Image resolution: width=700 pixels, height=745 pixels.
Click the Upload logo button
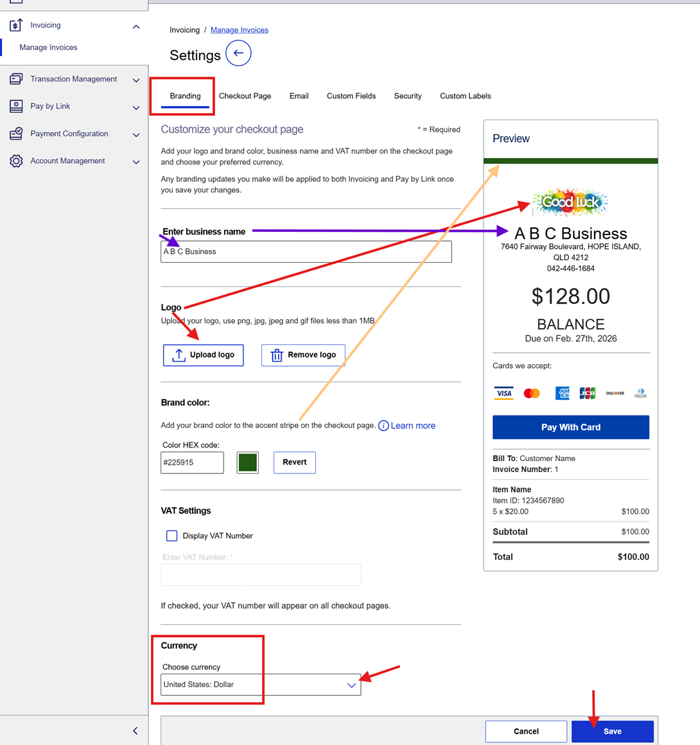pos(203,355)
